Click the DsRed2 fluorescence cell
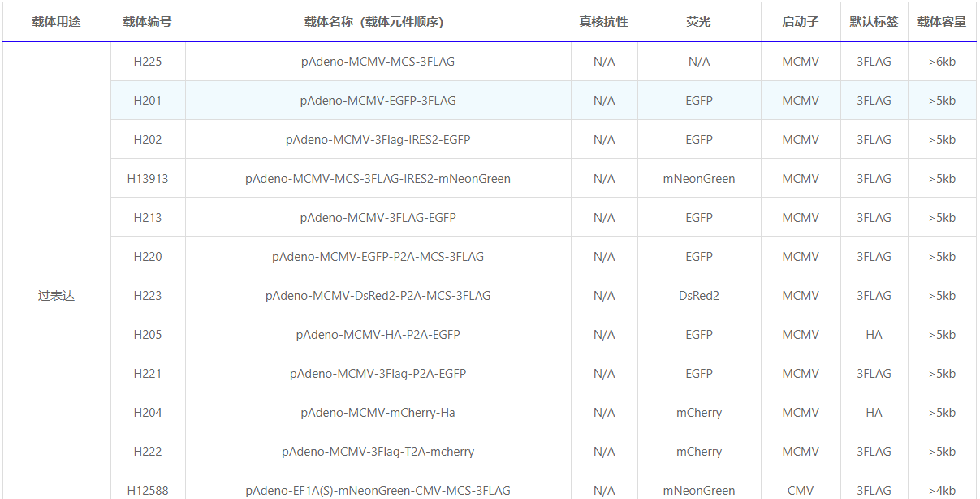 pyautogui.click(x=699, y=296)
